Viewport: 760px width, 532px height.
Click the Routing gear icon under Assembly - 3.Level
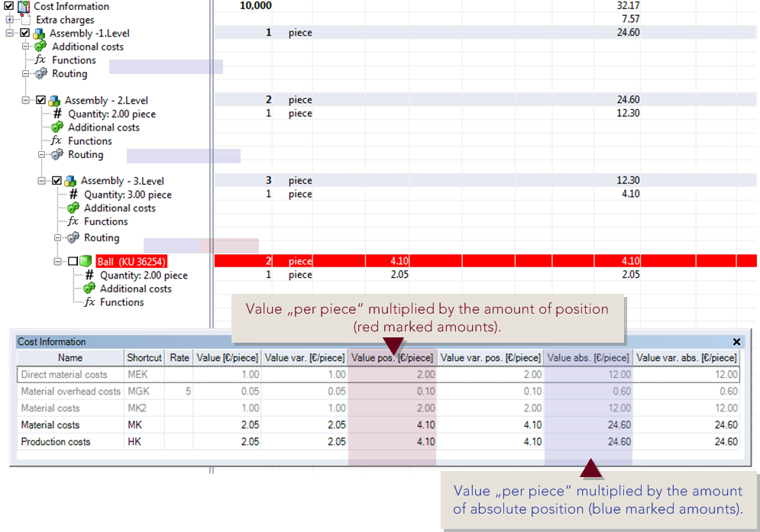click(70, 237)
